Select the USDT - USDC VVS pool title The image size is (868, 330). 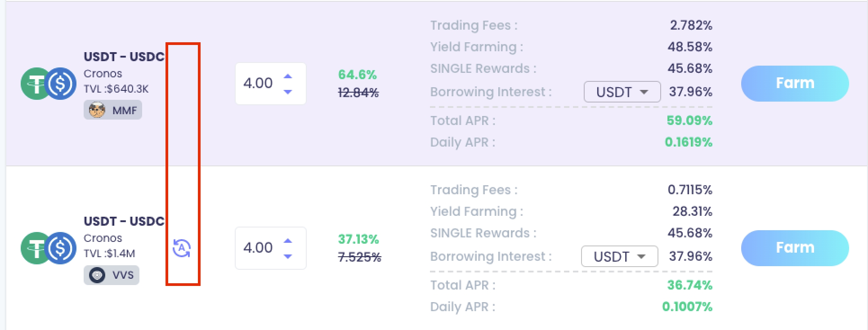(124, 221)
